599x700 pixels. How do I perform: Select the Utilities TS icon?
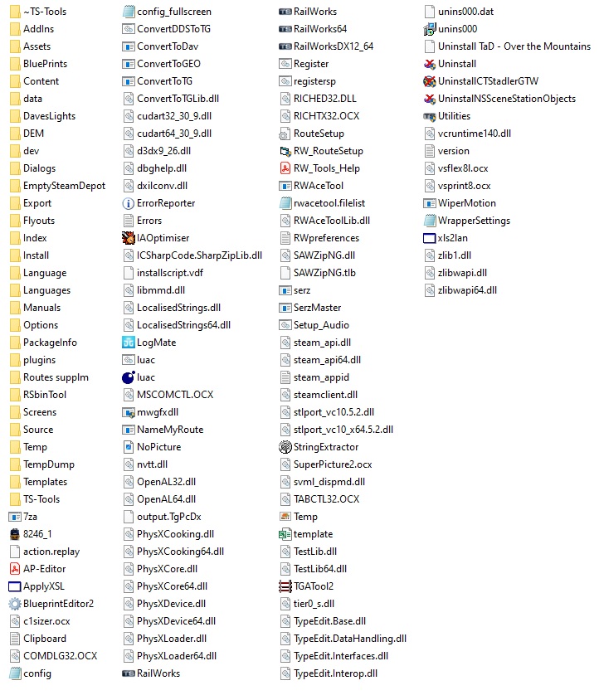click(x=429, y=116)
